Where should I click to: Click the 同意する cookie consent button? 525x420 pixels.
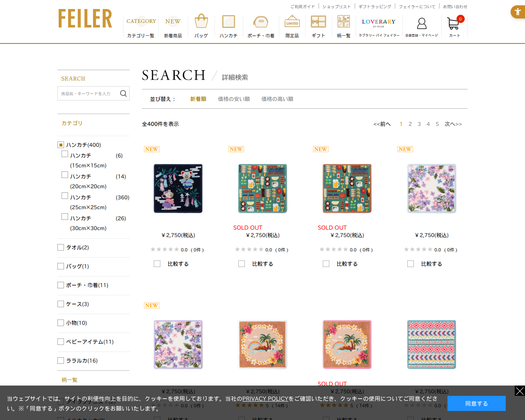click(x=477, y=403)
